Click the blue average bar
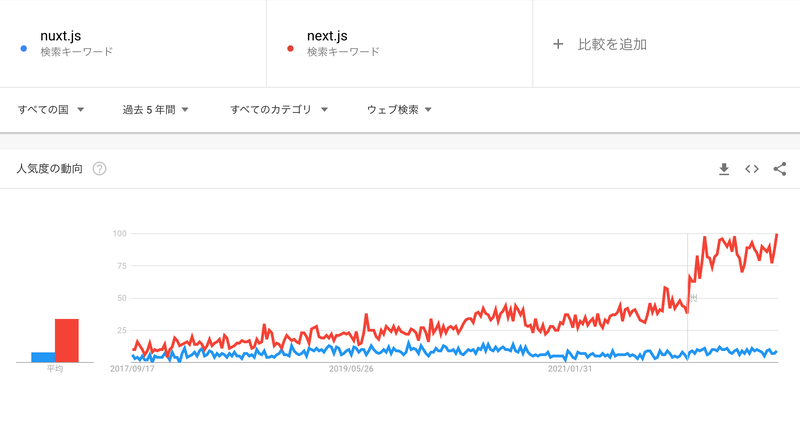Image resolution: width=800 pixels, height=422 pixels. click(43, 356)
